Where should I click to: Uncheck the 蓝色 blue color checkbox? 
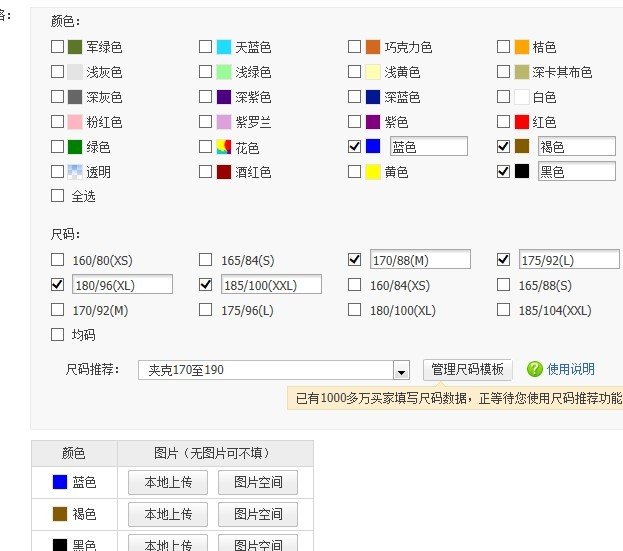click(x=355, y=147)
